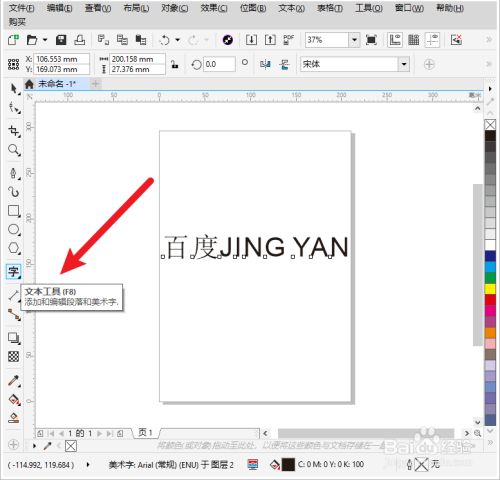The width and height of the screenshot is (500, 480).
Task: Save the document
Action: click(61, 40)
